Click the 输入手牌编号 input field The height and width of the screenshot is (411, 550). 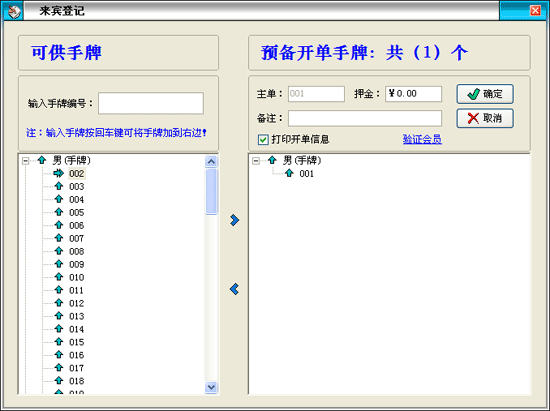click(x=151, y=103)
